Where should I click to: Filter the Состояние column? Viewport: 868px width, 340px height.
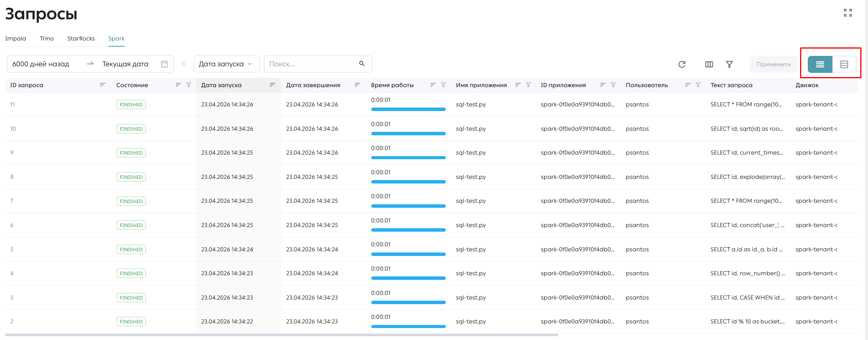(189, 85)
